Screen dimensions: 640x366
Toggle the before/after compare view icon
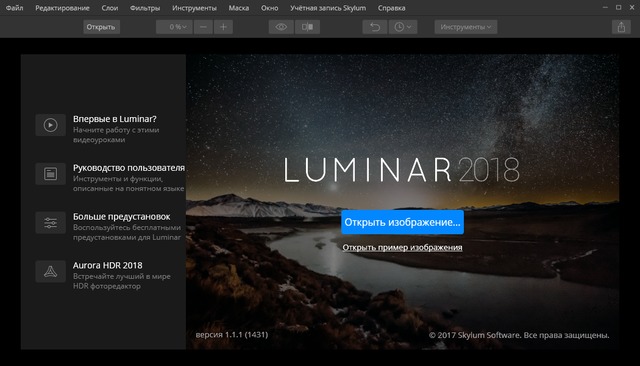click(307, 27)
